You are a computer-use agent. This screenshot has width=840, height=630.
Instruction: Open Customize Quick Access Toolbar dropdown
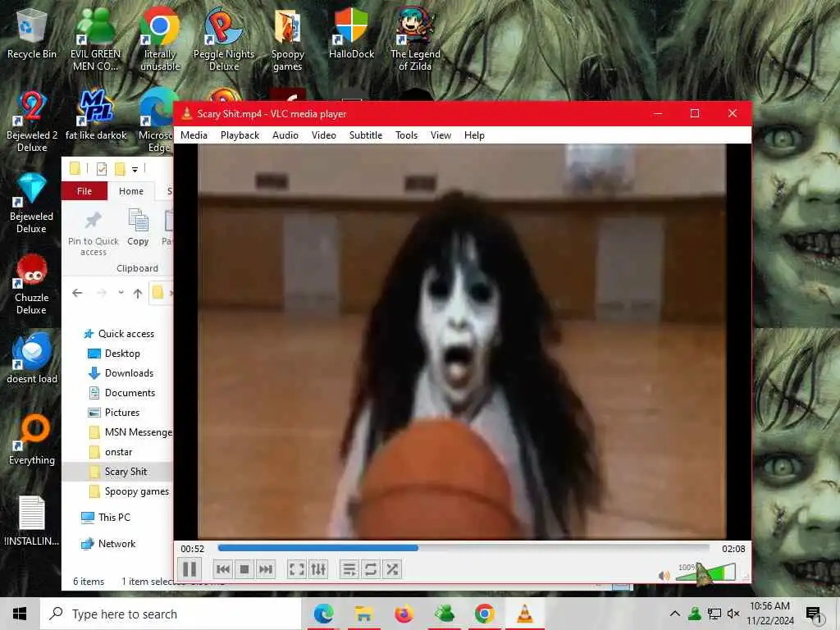pyautogui.click(x=135, y=169)
